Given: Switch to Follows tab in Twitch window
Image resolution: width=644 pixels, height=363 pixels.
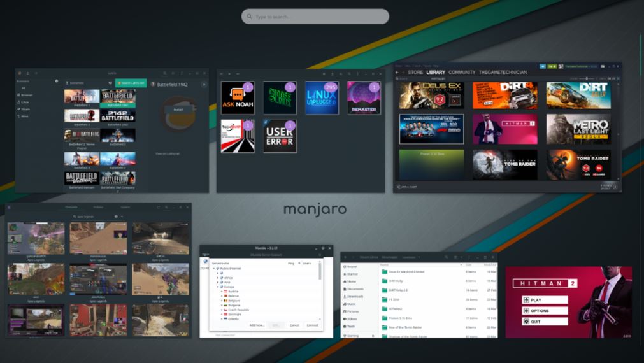Looking at the screenshot, I should 98,208.
